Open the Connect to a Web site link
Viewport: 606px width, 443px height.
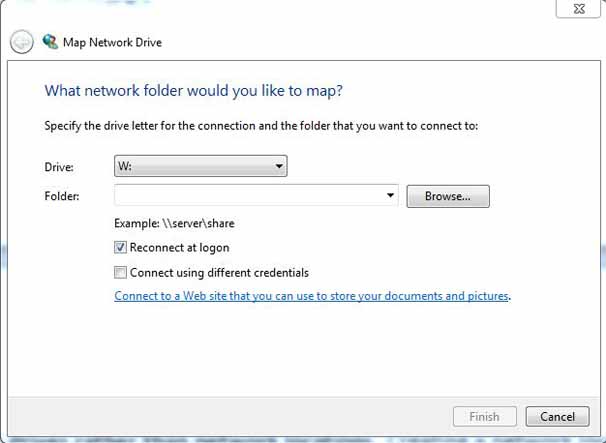tap(312, 296)
